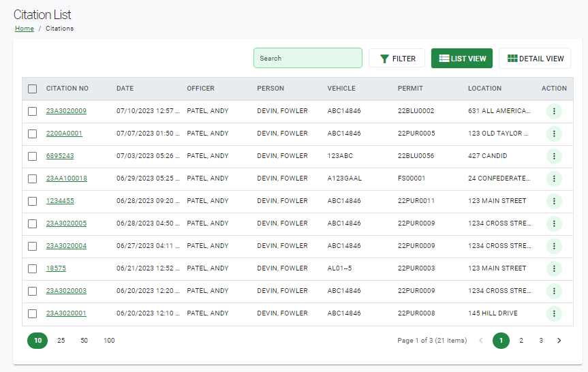Check the box for citation 6895243
This screenshot has height=372, width=588.
(33, 157)
